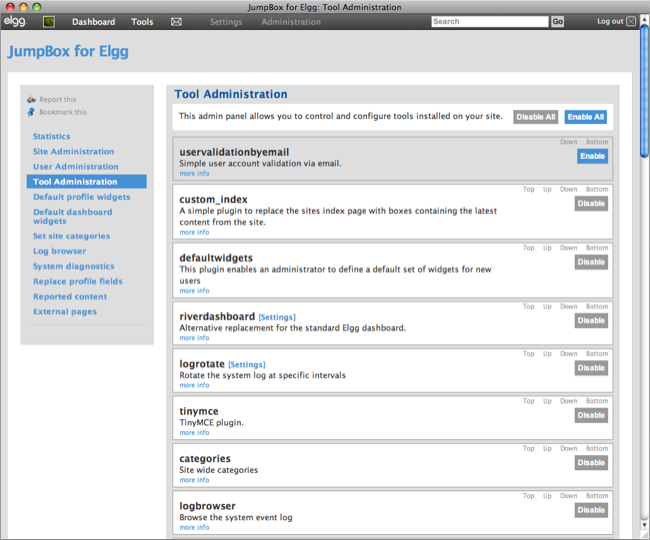Expand more info for categories
650x540 pixels.
click(x=194, y=480)
